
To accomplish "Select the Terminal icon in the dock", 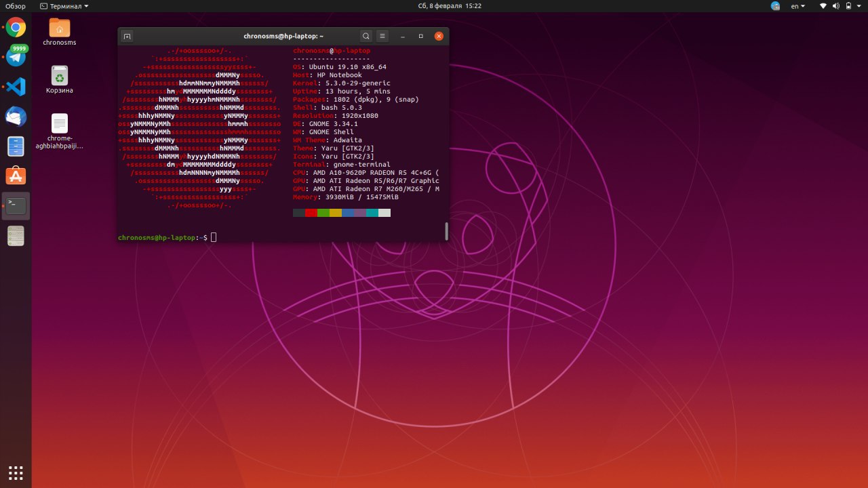I will (x=16, y=205).
